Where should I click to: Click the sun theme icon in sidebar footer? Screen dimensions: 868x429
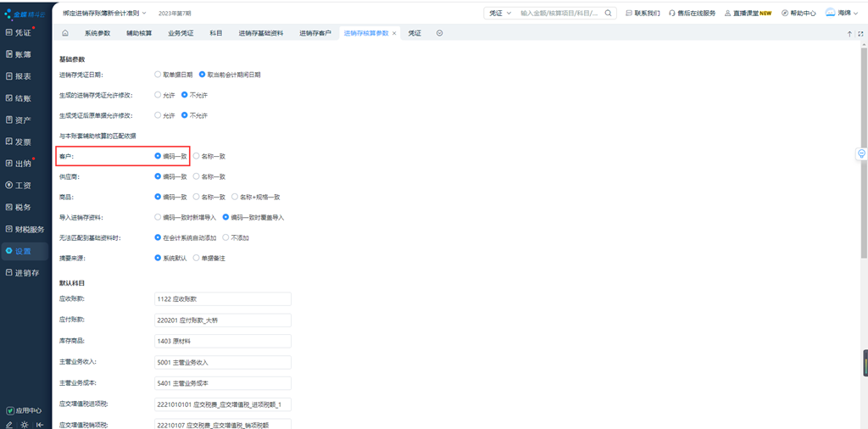point(25,425)
